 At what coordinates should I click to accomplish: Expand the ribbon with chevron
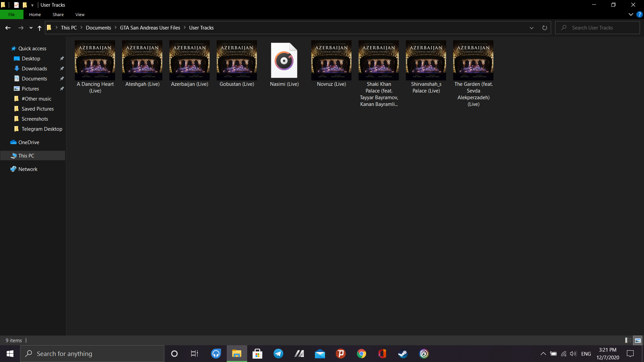coord(631,14)
